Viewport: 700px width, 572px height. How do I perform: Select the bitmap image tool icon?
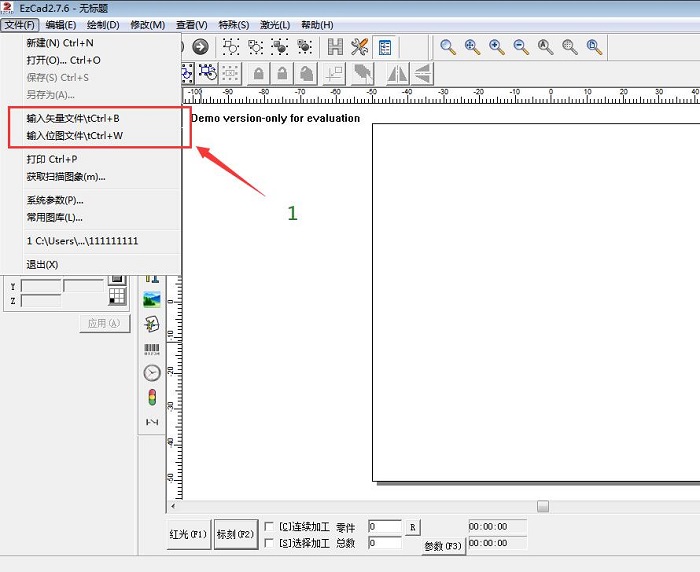[152, 298]
